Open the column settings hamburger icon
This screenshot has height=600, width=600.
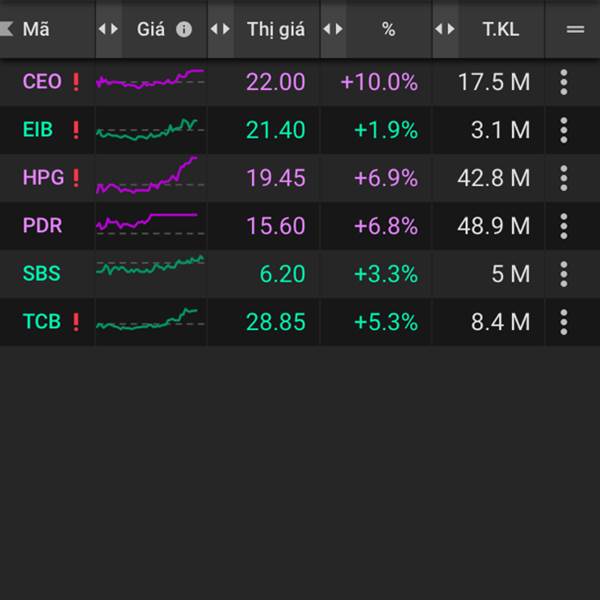tap(575, 29)
